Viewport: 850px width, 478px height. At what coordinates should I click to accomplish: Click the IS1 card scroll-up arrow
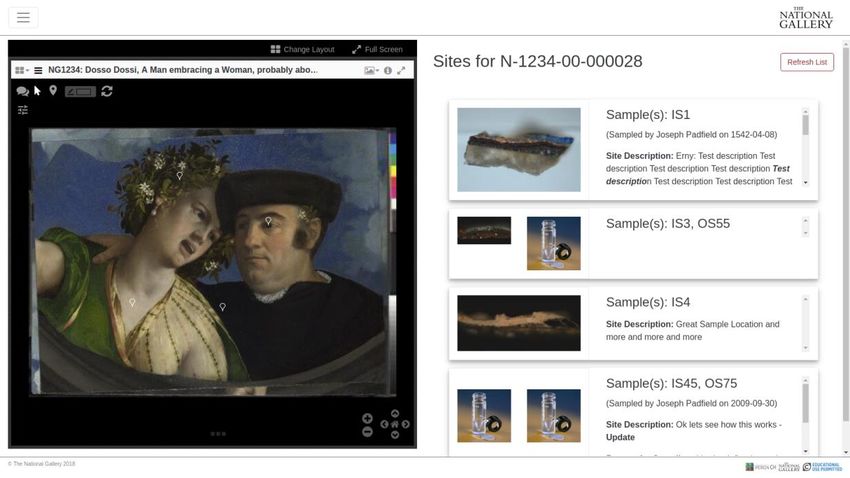806,112
